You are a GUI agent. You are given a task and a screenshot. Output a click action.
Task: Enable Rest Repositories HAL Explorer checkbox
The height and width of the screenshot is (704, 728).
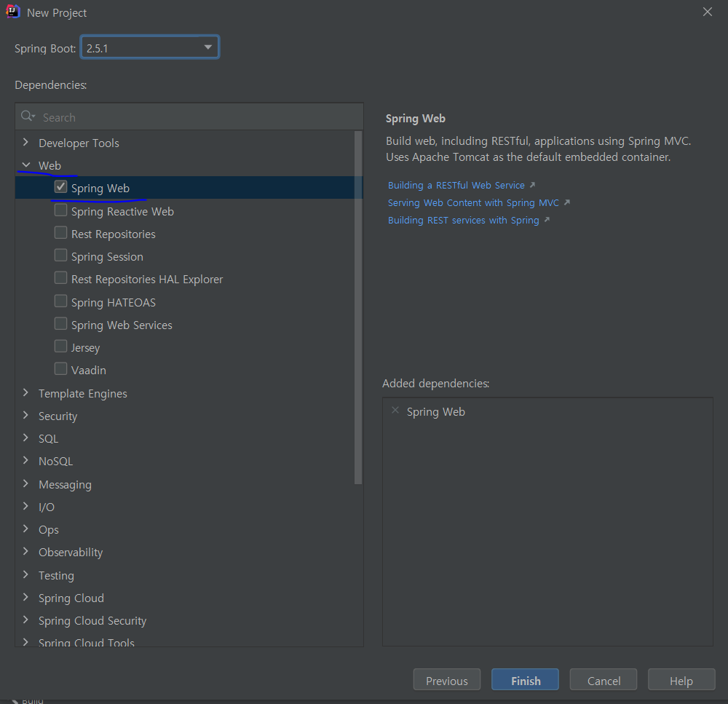[x=61, y=278]
